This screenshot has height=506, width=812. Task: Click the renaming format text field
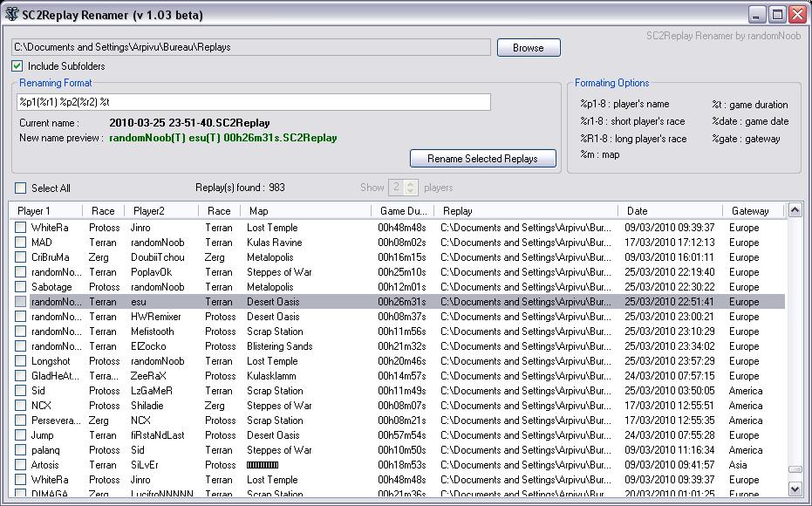[254, 102]
